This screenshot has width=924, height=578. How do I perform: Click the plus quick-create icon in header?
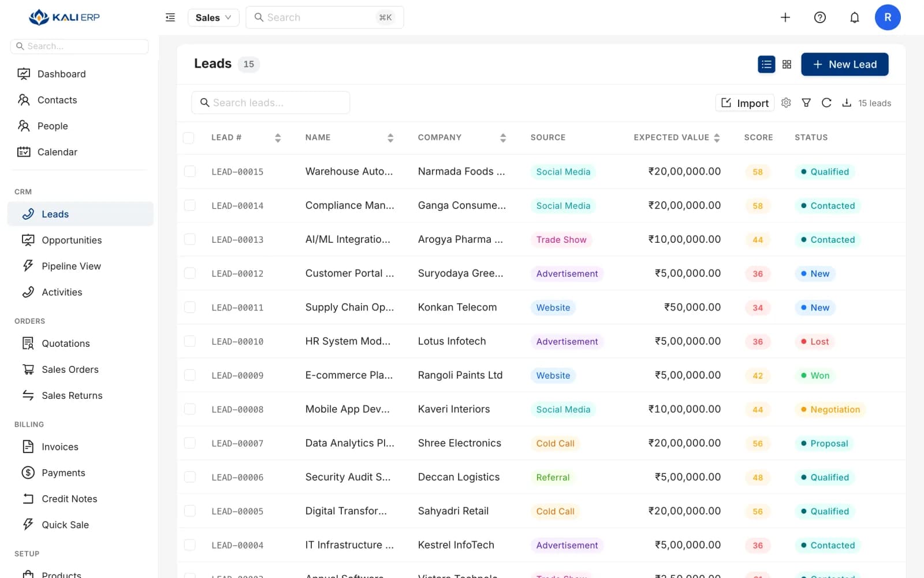[x=785, y=17]
